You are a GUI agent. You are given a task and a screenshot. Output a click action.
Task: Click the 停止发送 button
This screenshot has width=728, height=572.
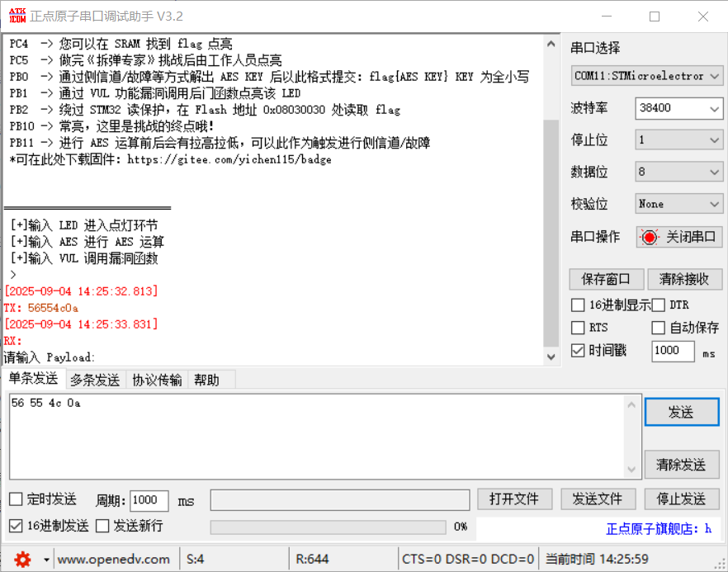pos(682,499)
